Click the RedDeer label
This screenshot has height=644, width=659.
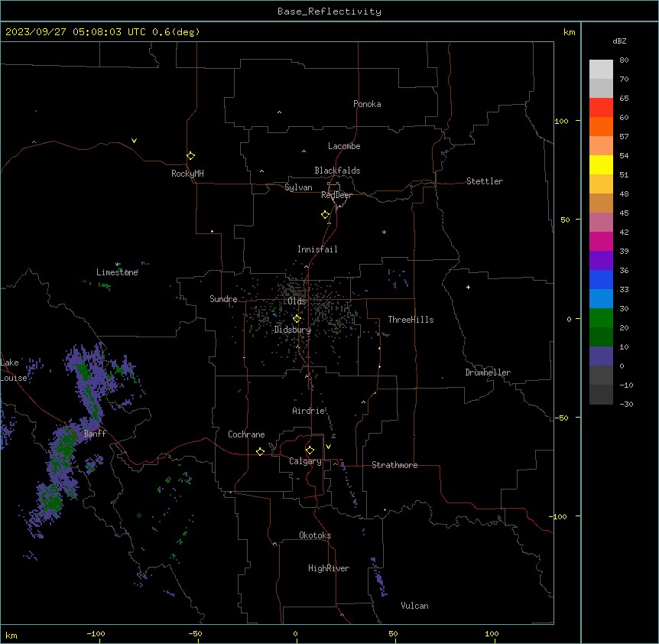click(x=336, y=195)
